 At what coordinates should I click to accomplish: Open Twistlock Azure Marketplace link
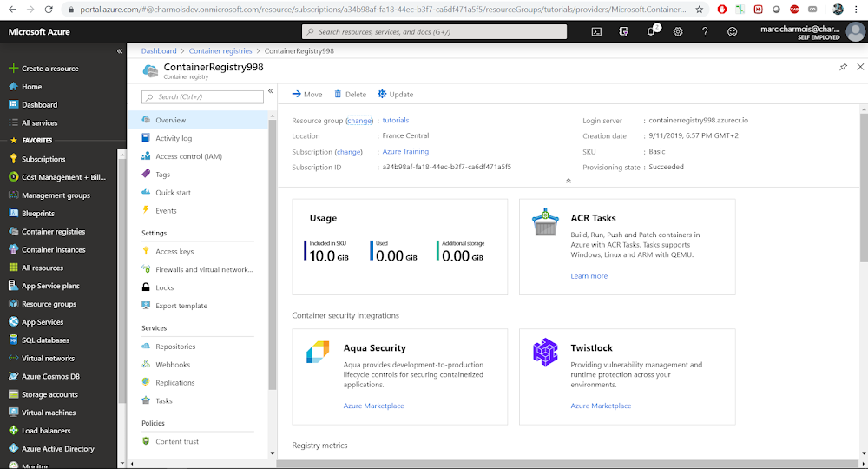point(601,406)
